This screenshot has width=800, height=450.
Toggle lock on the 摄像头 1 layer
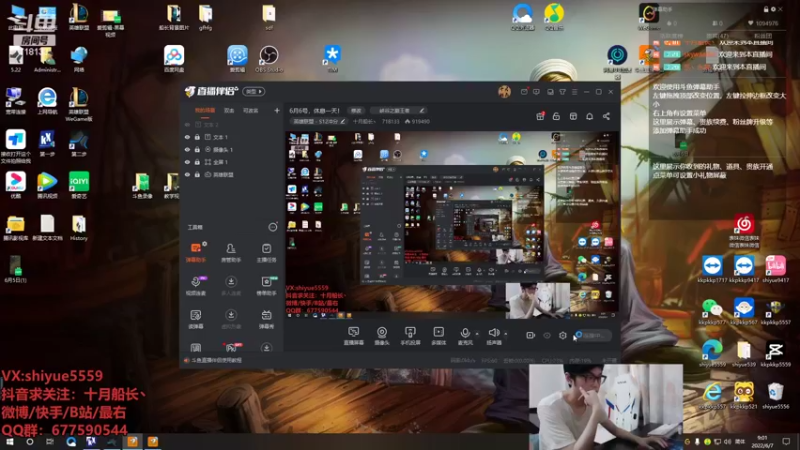tap(197, 149)
